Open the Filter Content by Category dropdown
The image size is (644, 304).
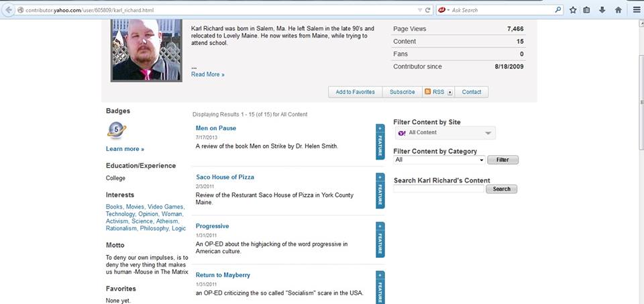[439, 160]
